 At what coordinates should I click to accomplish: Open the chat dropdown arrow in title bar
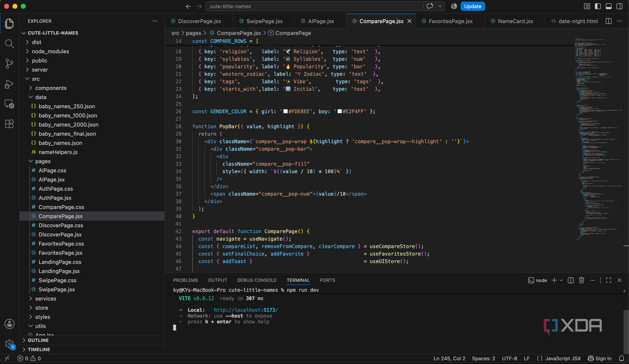point(440,6)
